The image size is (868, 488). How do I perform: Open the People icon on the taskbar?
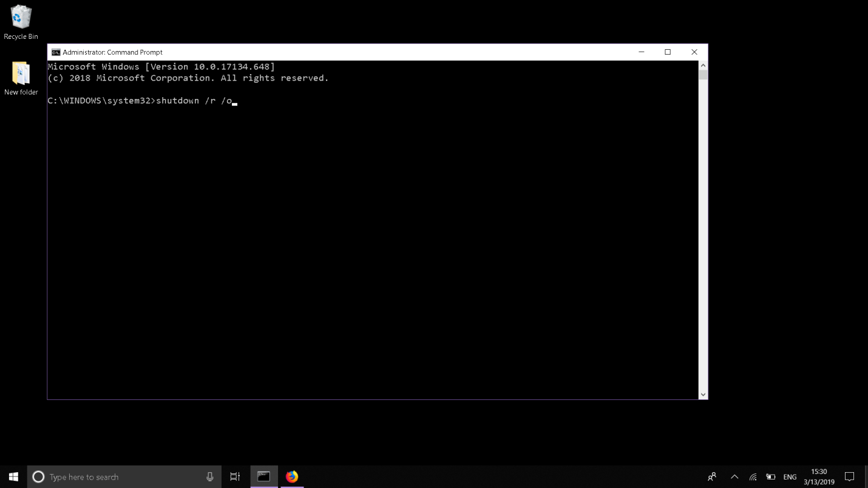pos(712,477)
